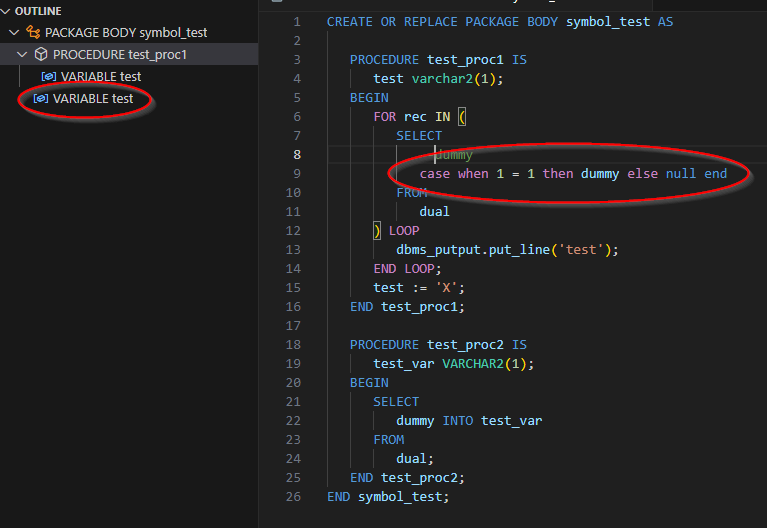The image size is (767, 528).
Task: Click the nested VARIABLE test icon under test_proc1
Action: click(48, 76)
